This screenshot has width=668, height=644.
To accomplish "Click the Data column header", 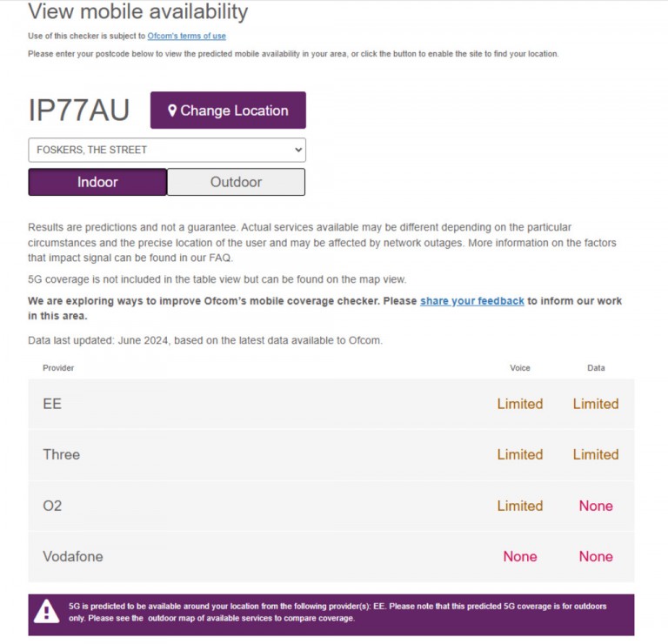I will click(596, 368).
